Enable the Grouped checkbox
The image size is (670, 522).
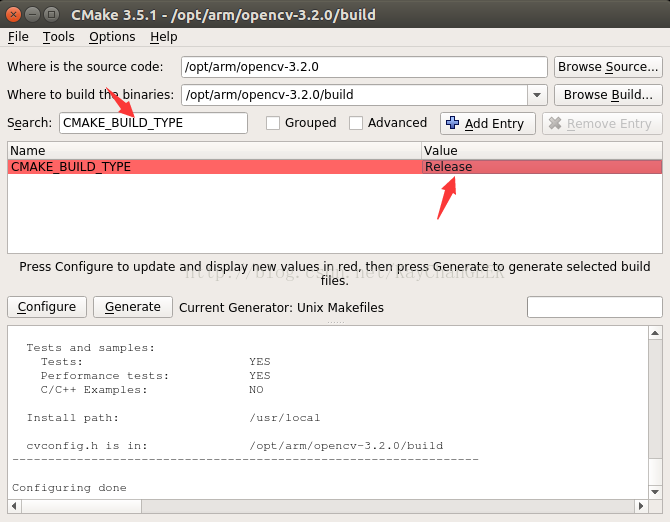point(273,123)
